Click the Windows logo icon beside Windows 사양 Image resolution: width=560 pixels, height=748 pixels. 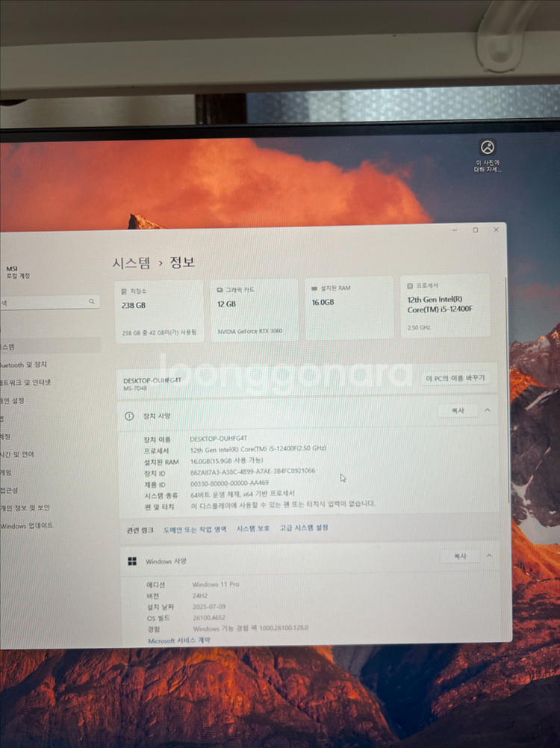coord(132,561)
